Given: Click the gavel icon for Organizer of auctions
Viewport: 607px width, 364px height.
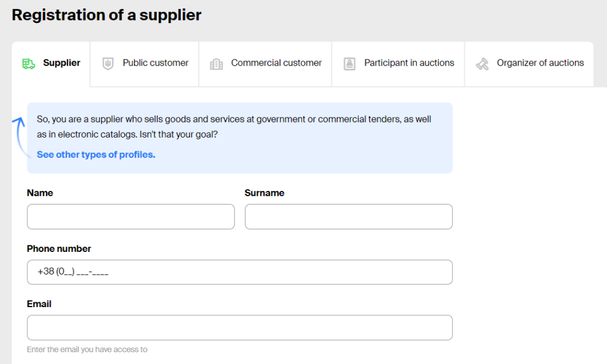Looking at the screenshot, I should [x=482, y=63].
